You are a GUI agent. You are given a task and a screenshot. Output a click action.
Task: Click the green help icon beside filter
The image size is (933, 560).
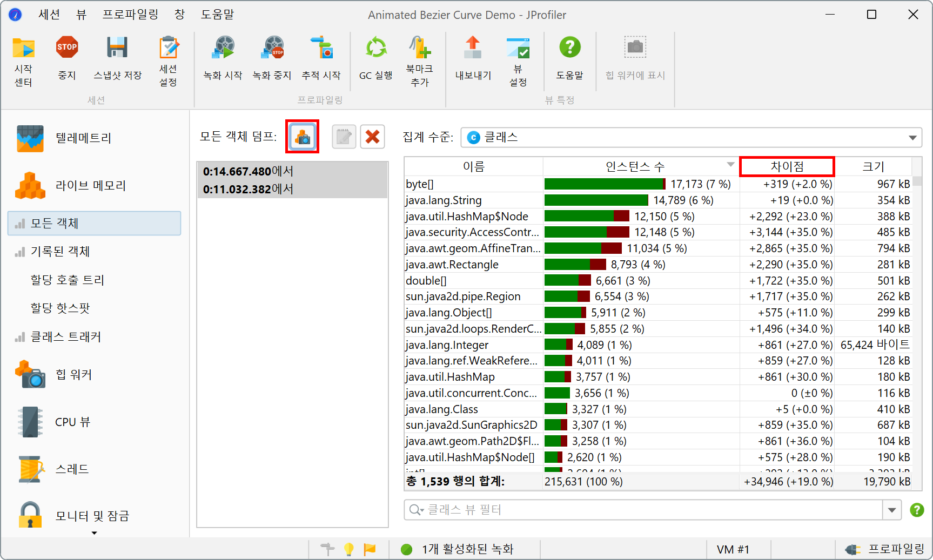tap(917, 510)
